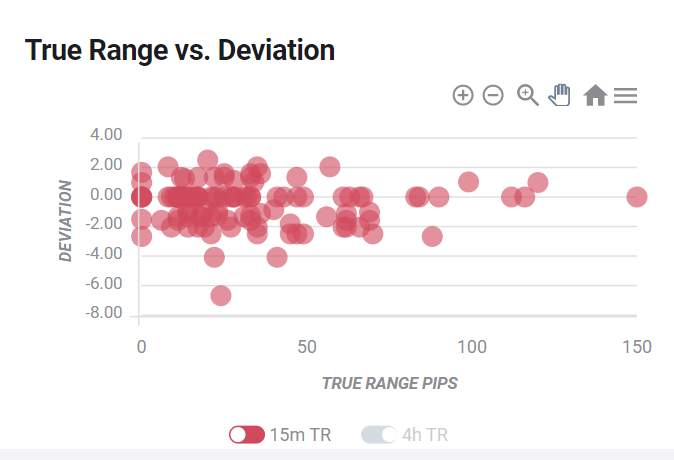Select the lowest point near -6.00 deviation
This screenshot has width=674, height=460.
click(x=221, y=296)
